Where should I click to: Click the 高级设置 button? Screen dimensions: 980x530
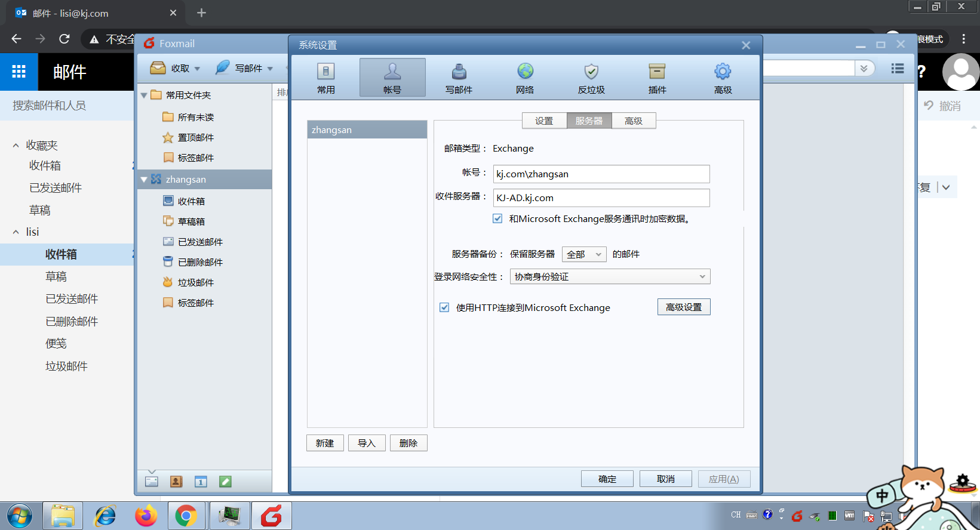coord(684,307)
